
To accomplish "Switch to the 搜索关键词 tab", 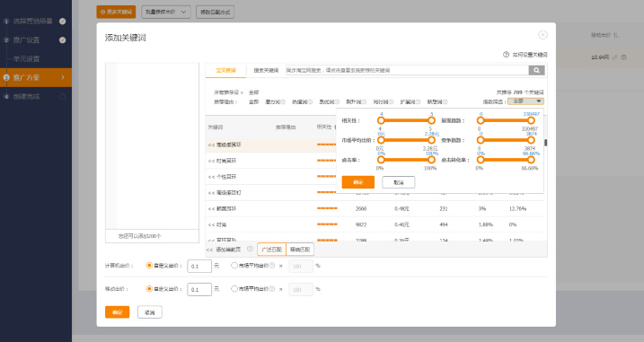I will [266, 70].
